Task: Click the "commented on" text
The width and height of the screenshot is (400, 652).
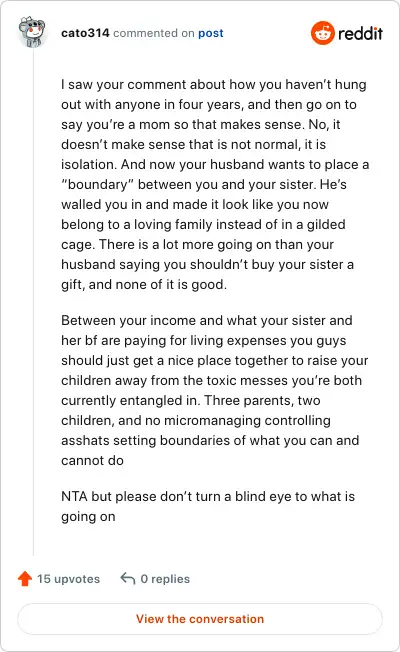Action: pos(154,33)
